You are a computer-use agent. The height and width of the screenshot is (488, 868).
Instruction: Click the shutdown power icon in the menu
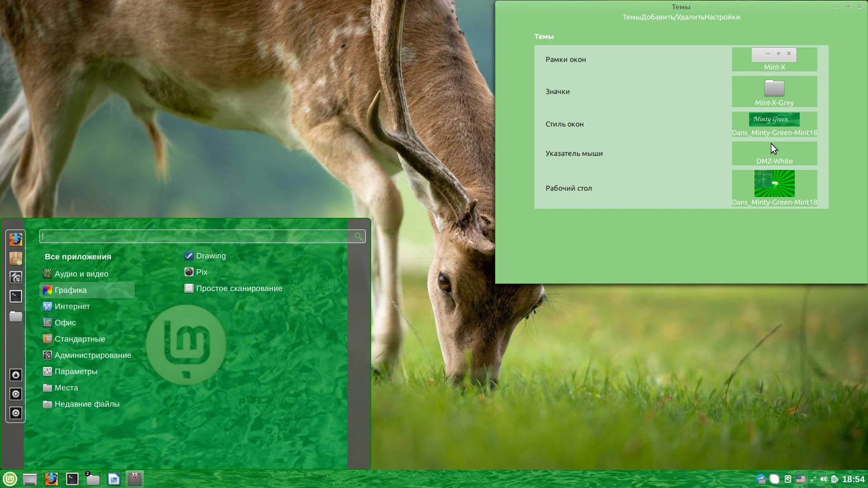(16, 413)
